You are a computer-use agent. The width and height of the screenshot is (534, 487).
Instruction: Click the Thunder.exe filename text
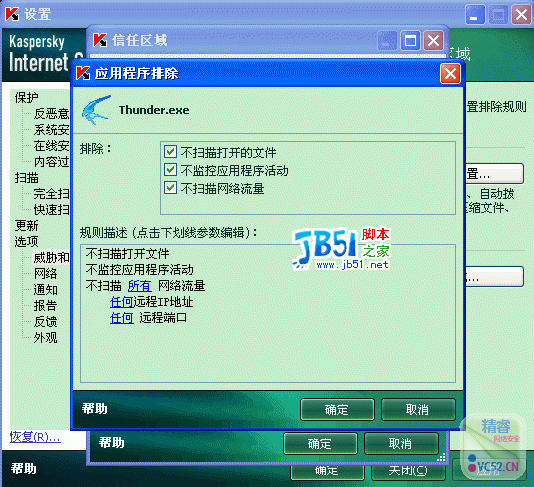[154, 110]
